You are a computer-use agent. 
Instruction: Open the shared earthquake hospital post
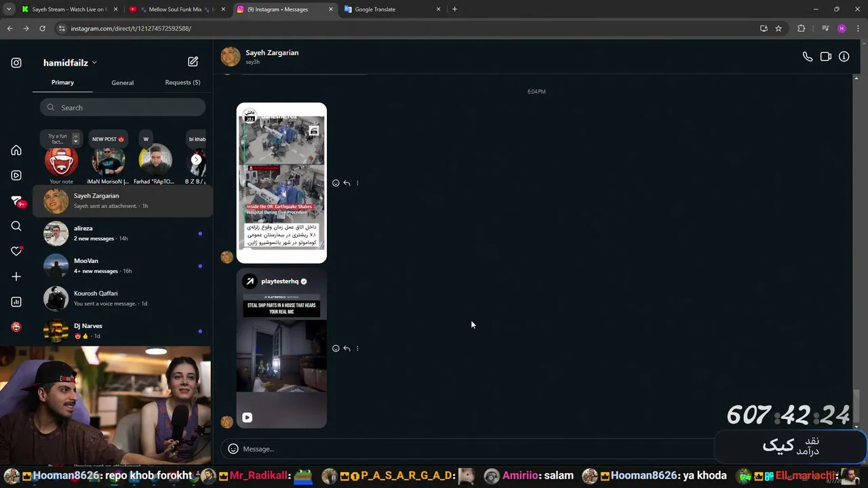[x=281, y=183]
